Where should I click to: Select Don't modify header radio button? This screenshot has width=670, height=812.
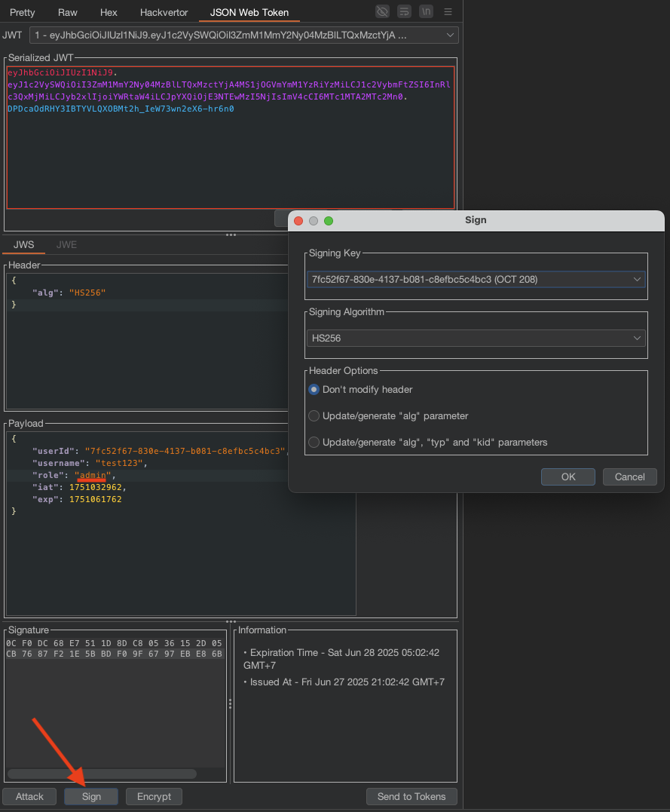(x=314, y=390)
